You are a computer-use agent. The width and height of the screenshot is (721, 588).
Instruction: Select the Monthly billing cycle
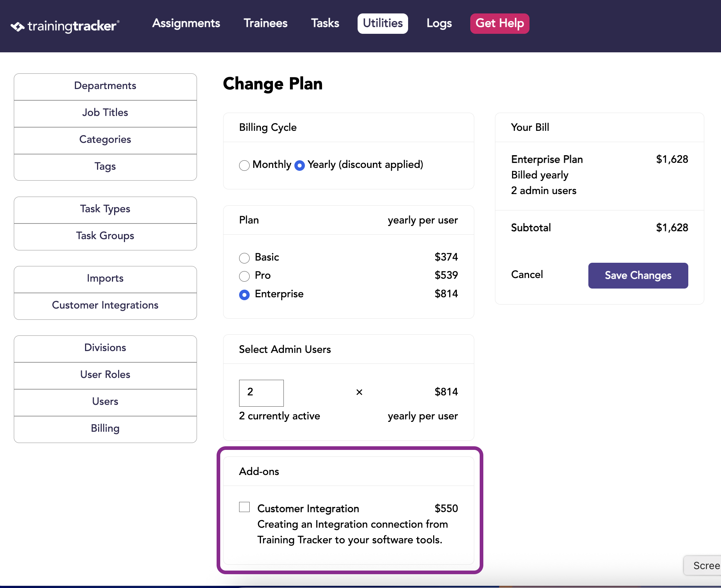click(244, 165)
